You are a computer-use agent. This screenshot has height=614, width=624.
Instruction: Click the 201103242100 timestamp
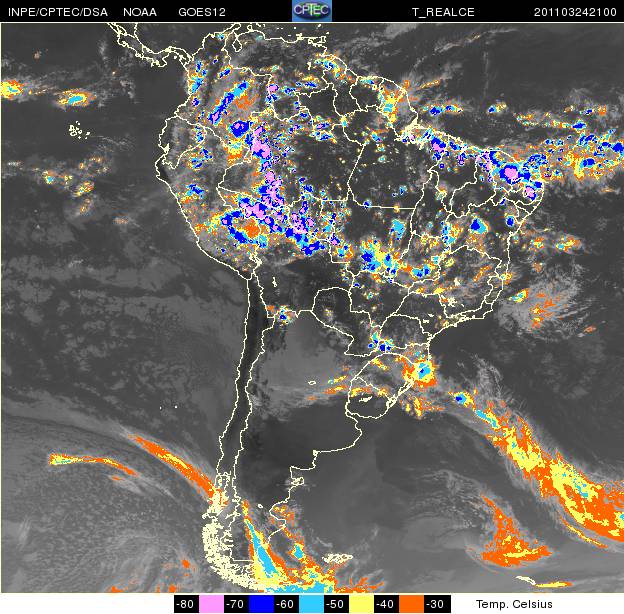point(575,12)
